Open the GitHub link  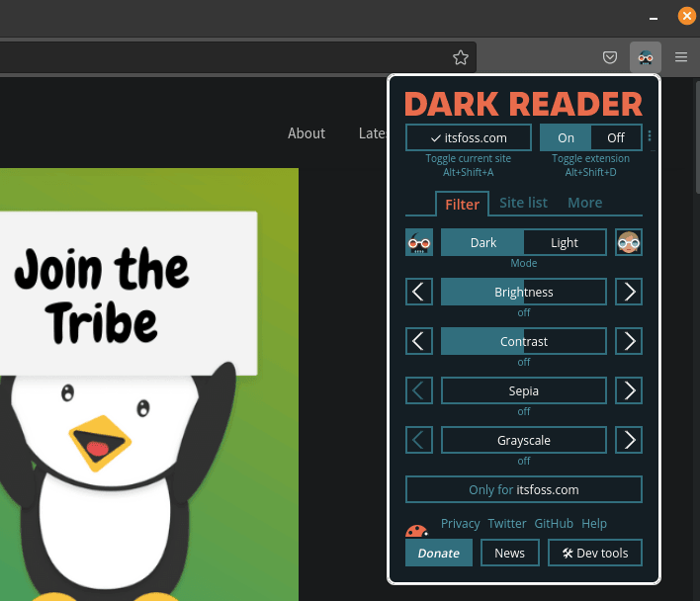[x=554, y=524]
